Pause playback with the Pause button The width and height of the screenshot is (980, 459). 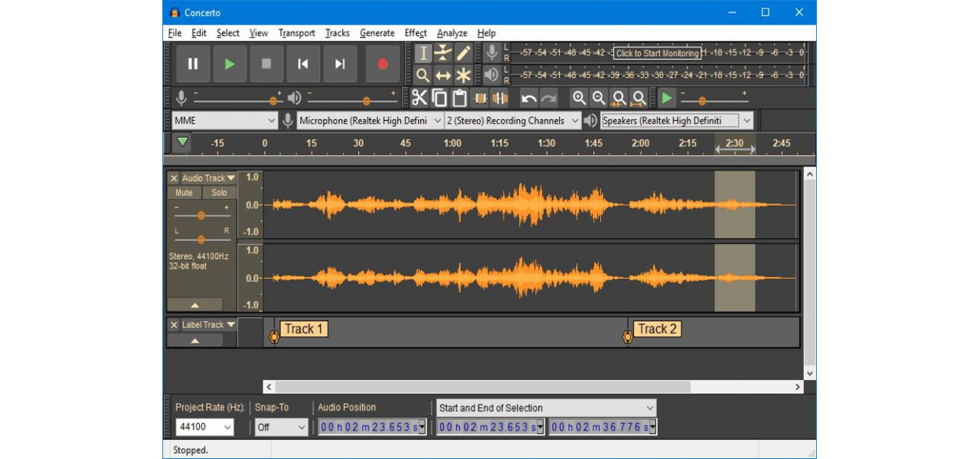point(193,64)
